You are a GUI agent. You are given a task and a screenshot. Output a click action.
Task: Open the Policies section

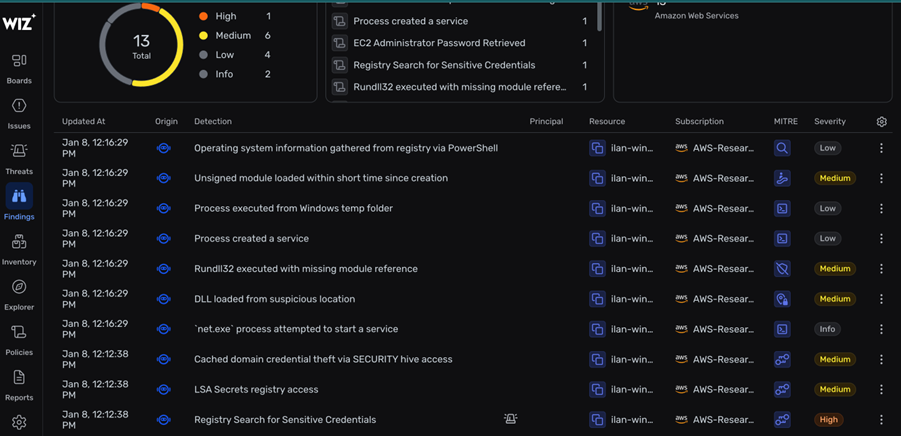19,339
